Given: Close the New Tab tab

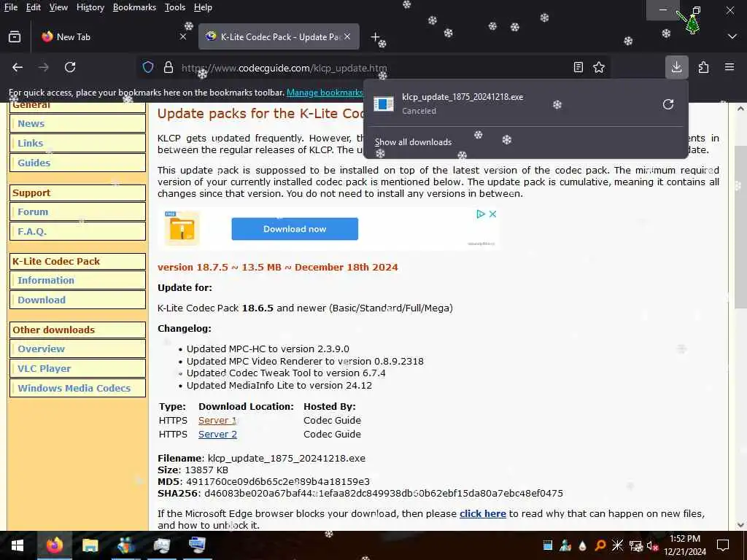Looking at the screenshot, I should click(x=183, y=36).
